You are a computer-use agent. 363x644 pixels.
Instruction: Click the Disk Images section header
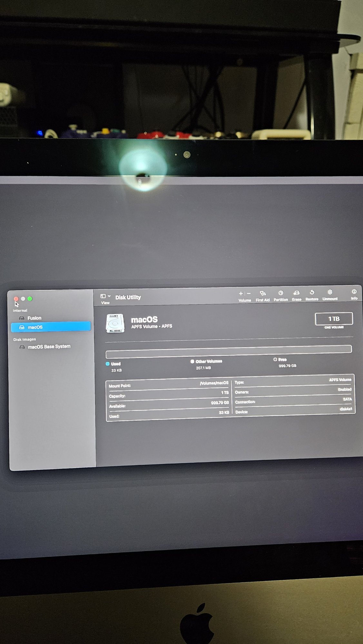25,339
